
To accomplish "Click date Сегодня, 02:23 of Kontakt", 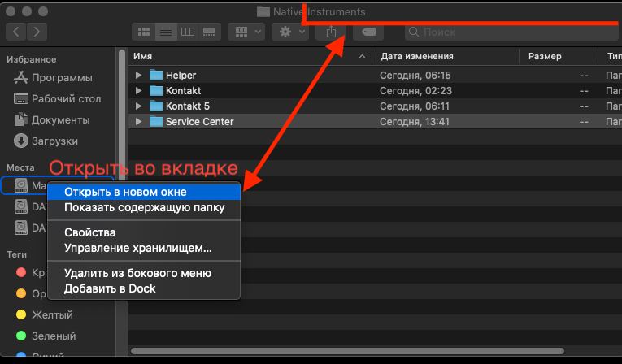I will pyautogui.click(x=415, y=91).
